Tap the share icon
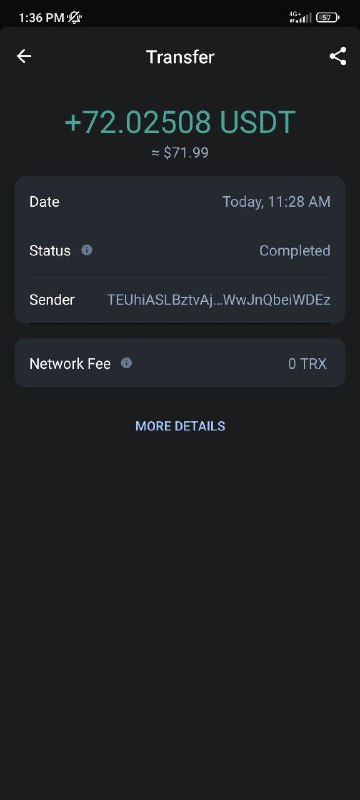The width and height of the screenshot is (360, 800). [x=338, y=56]
